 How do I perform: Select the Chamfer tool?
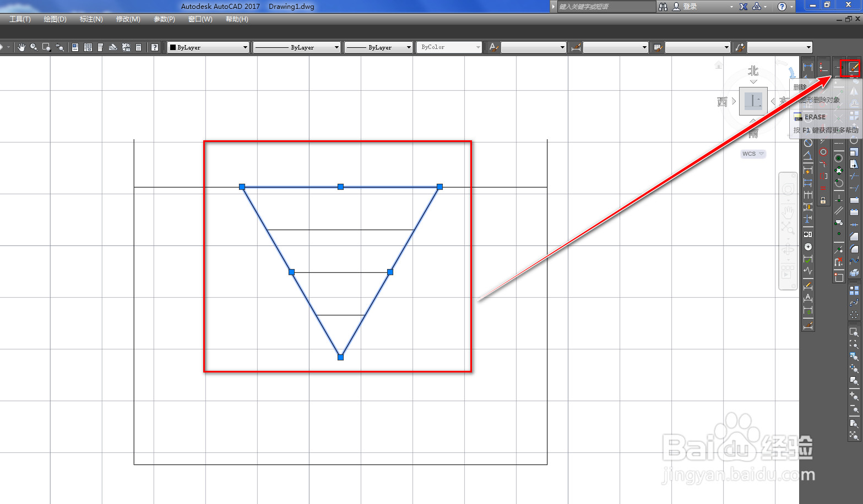(x=853, y=236)
